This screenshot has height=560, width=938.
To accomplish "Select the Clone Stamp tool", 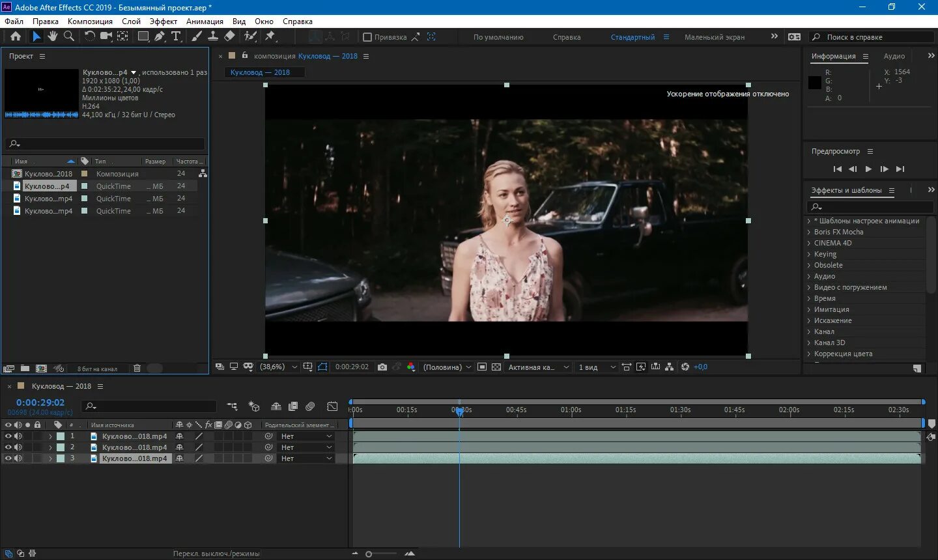I will pos(213,36).
